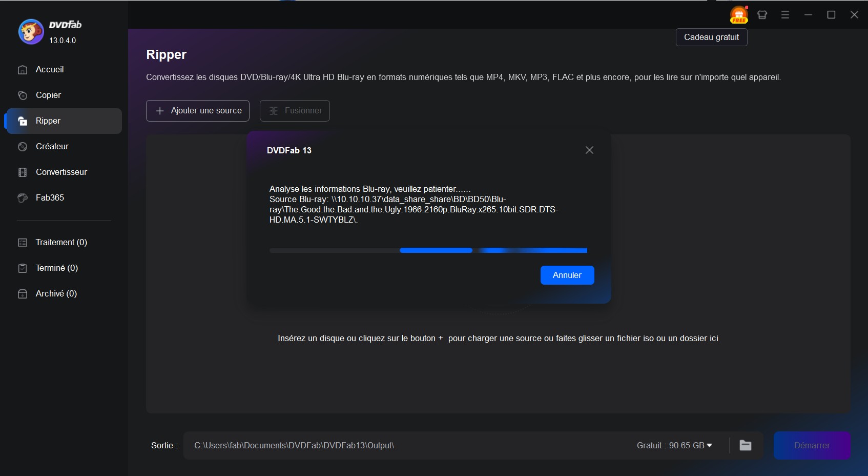This screenshot has height=476, width=868.
Task: Click the Créateur disc icon
Action: 23,147
